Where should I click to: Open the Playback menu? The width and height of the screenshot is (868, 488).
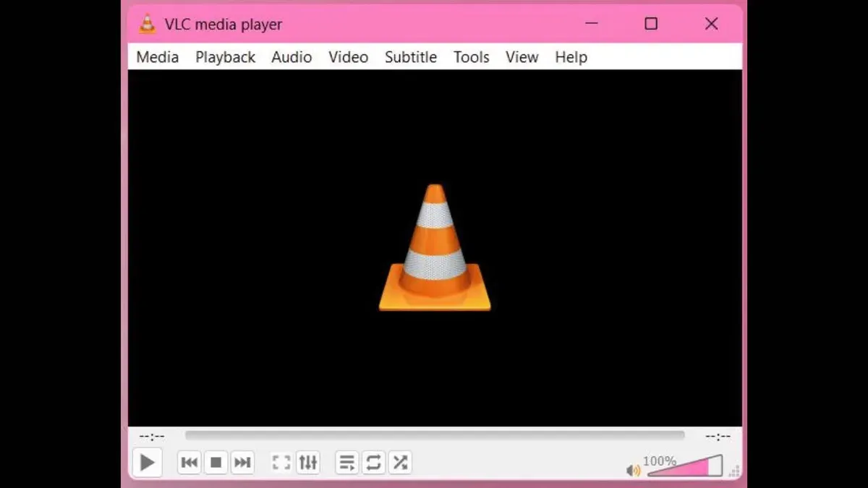tap(225, 57)
